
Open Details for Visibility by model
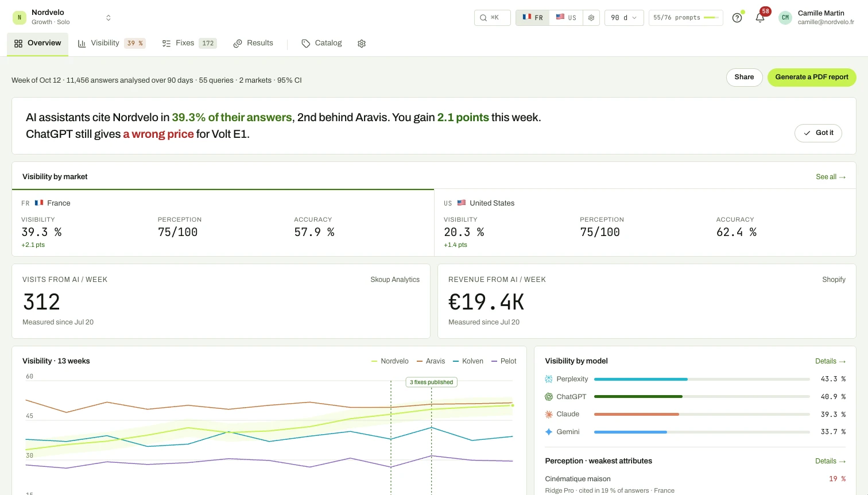(x=830, y=361)
